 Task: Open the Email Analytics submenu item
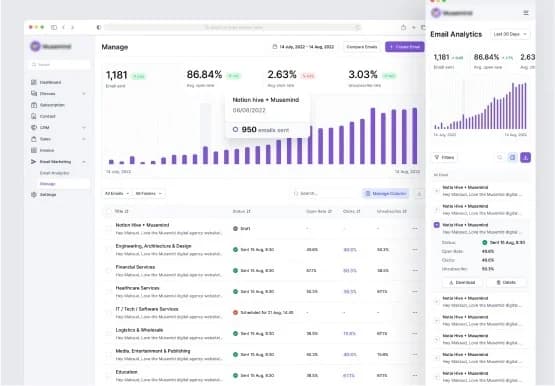[55, 173]
